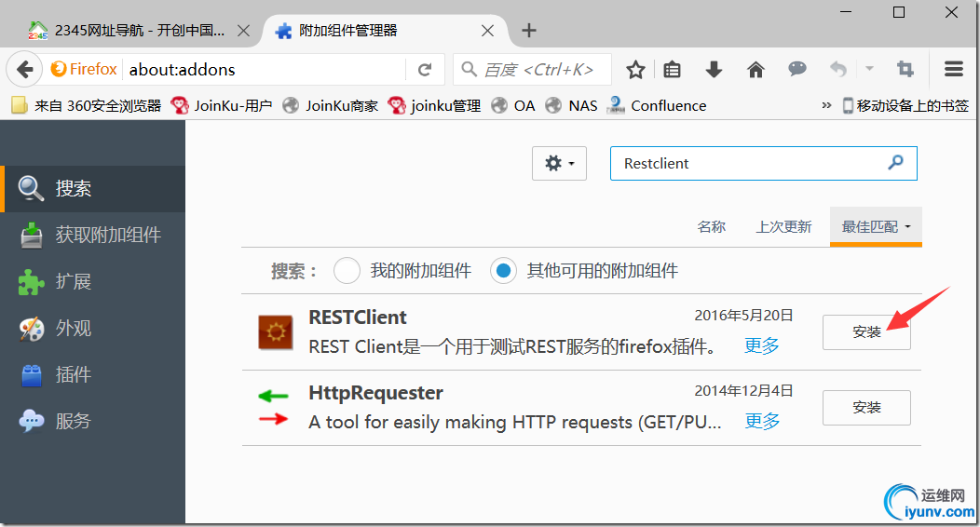Open the 来自 360安全浏览器 bookmark folder
This screenshot has height=527, width=980.
(87, 105)
